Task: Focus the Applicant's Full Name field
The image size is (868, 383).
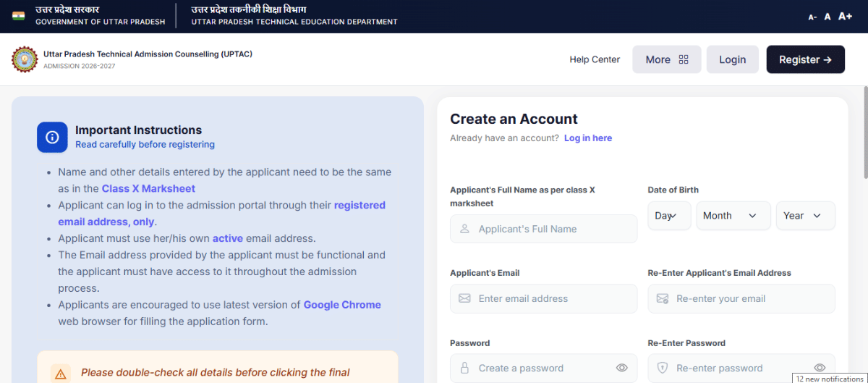Action: (x=543, y=229)
